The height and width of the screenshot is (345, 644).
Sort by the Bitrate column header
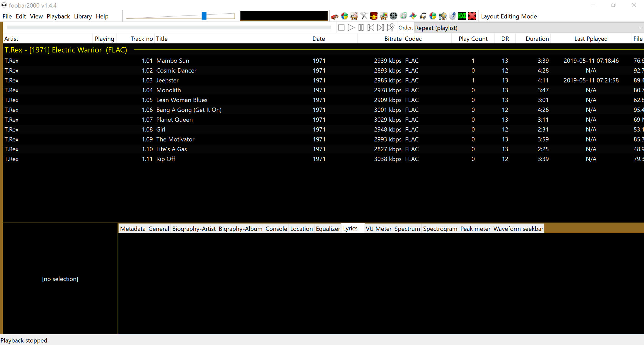click(x=380, y=39)
